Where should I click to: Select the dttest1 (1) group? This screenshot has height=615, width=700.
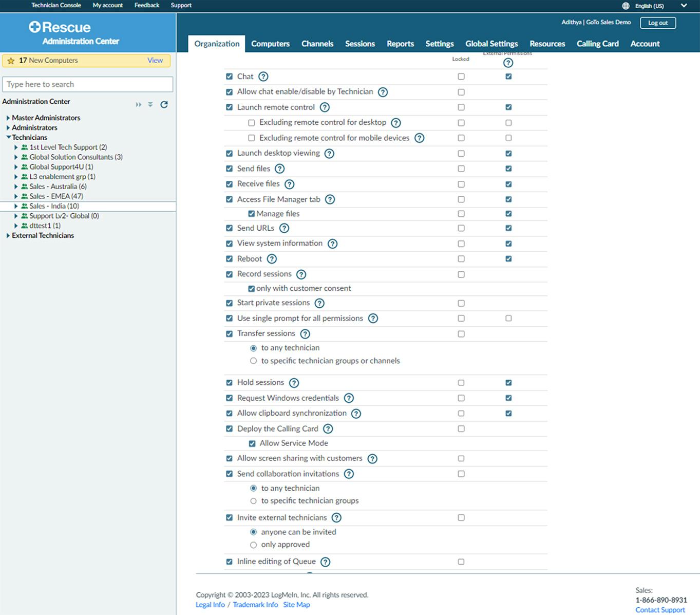pos(45,226)
